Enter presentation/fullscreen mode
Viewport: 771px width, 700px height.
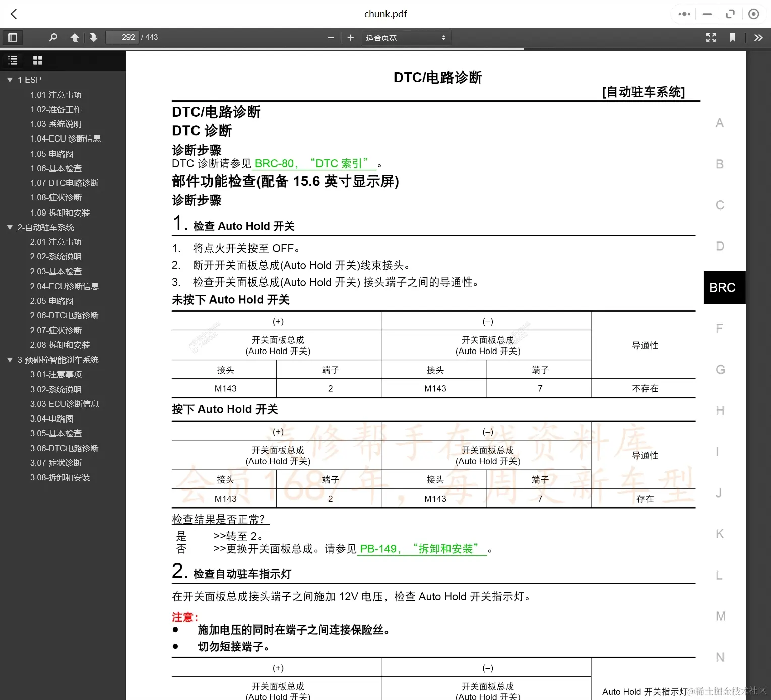711,37
